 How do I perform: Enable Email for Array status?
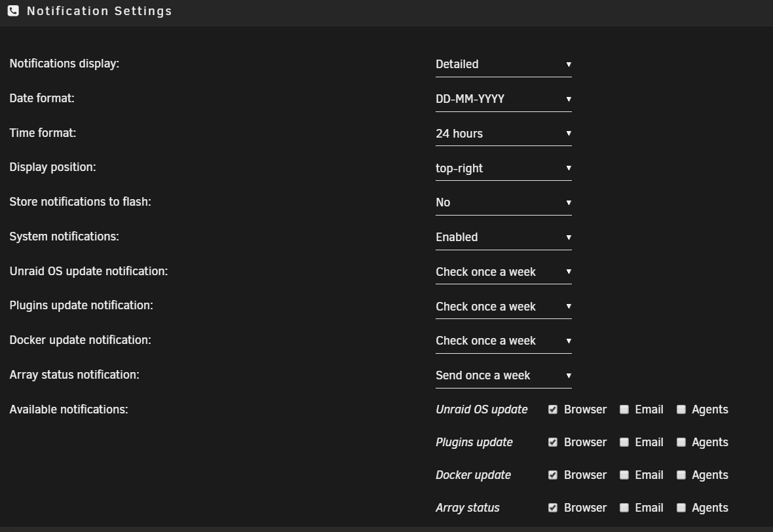pos(624,507)
